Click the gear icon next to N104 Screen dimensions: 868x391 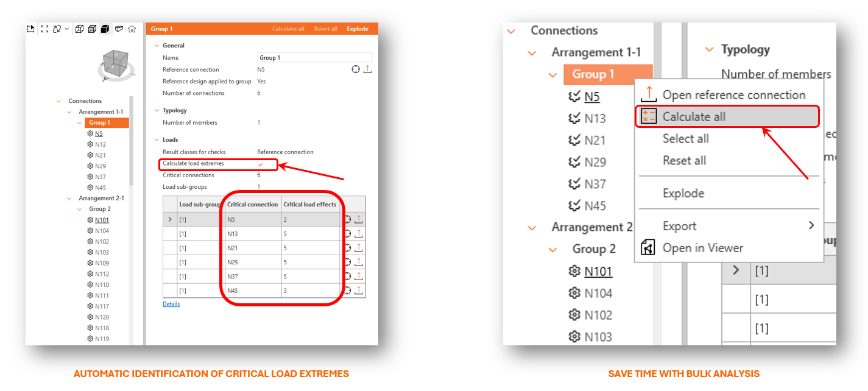(x=574, y=293)
